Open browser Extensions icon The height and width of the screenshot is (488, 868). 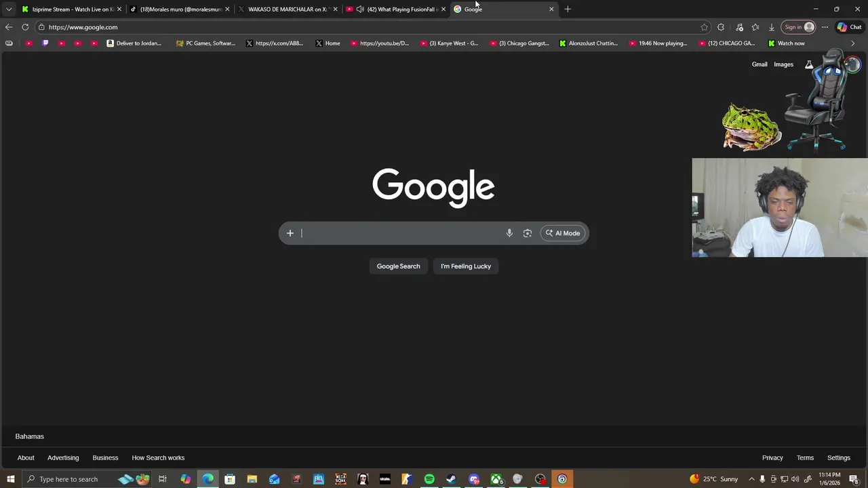click(721, 27)
